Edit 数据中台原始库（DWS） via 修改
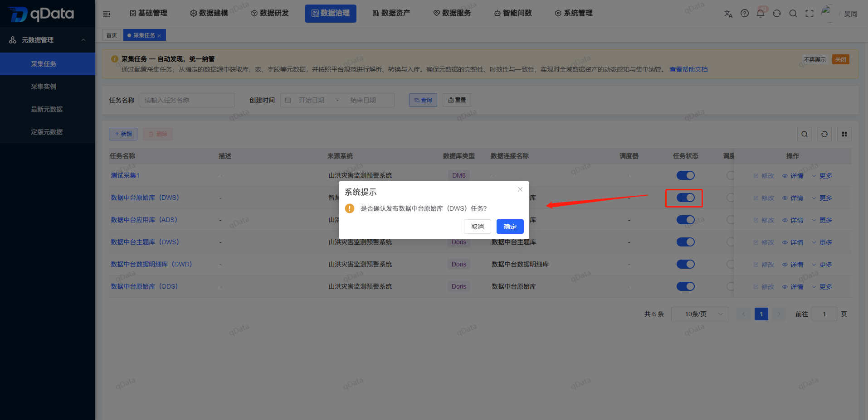Viewport: 868px width, 420px height. pos(764,198)
